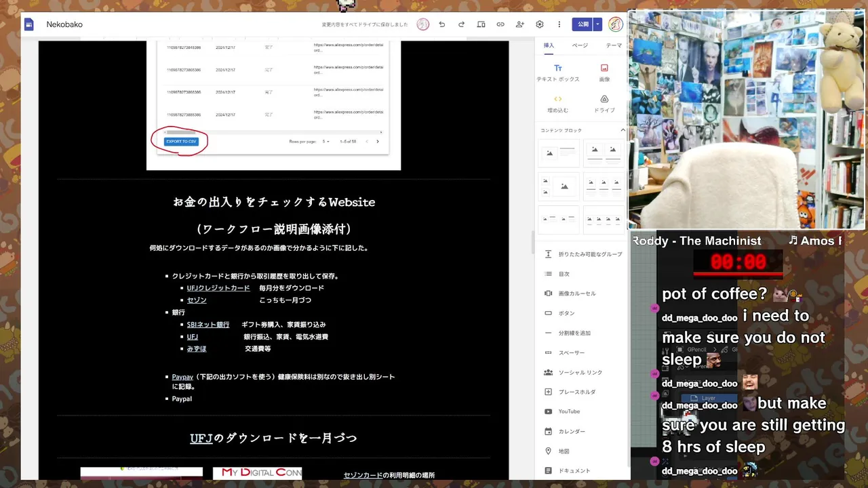Choose the two-image content block layout
The image size is (868, 488).
604,153
